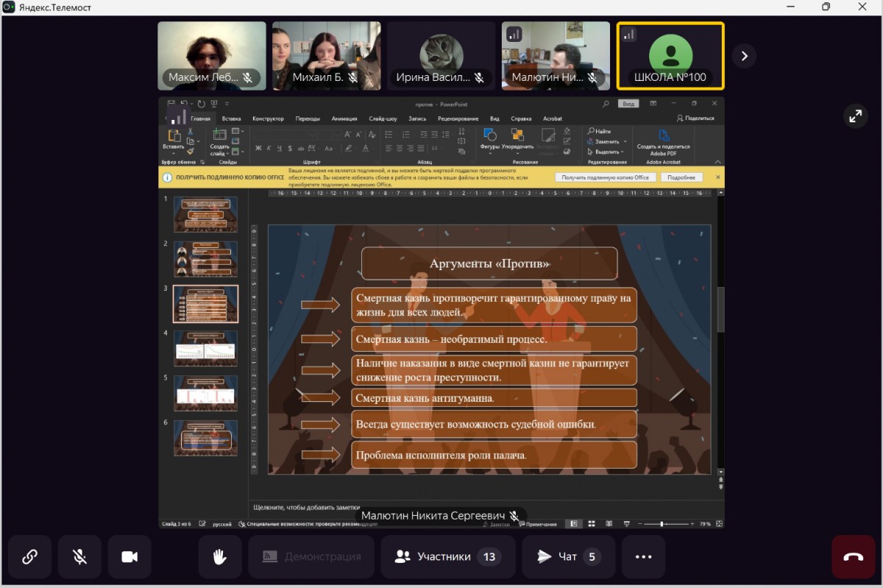The height and width of the screenshot is (588, 883).
Task: Toggle the microphone mute button
Action: pos(79,557)
